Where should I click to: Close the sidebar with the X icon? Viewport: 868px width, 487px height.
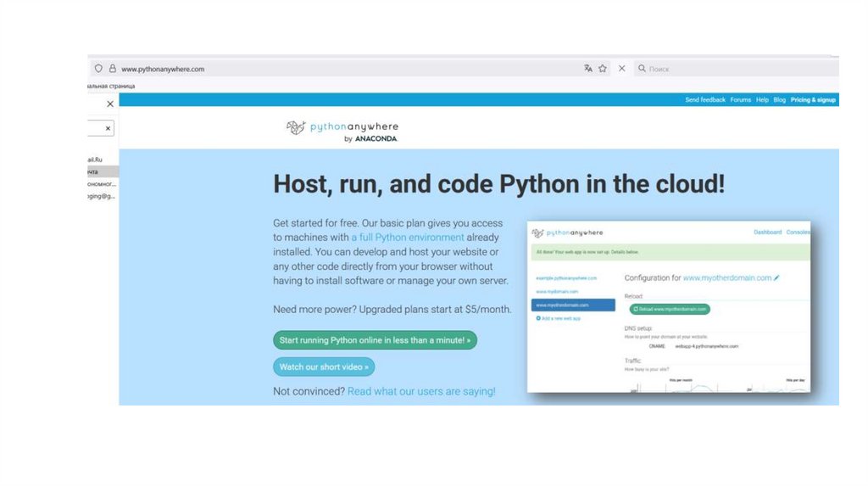pos(110,104)
